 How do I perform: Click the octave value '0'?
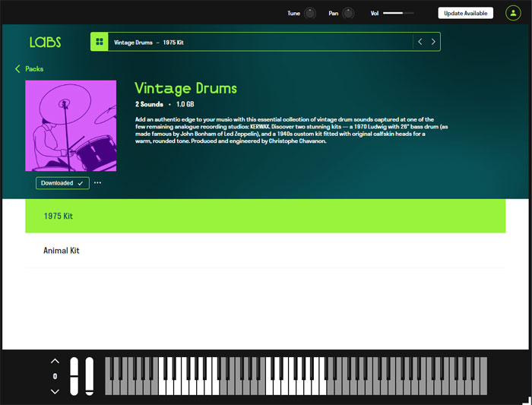pos(55,376)
